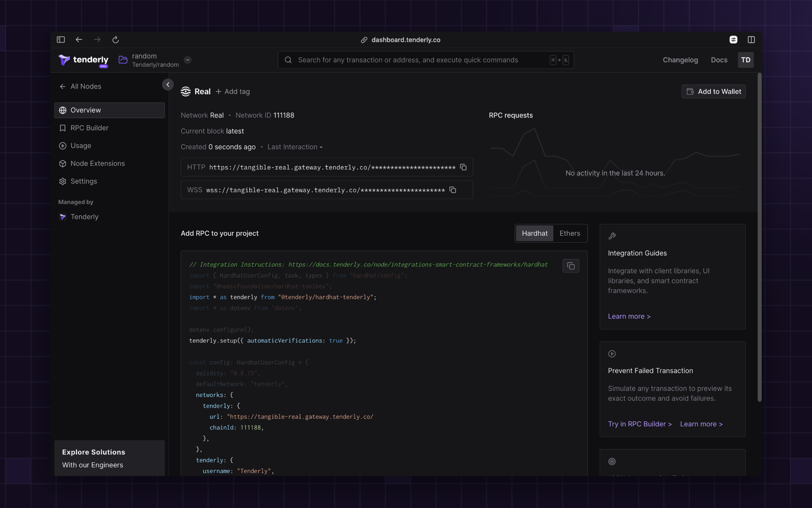Click the search input field in toolbar

click(x=425, y=60)
